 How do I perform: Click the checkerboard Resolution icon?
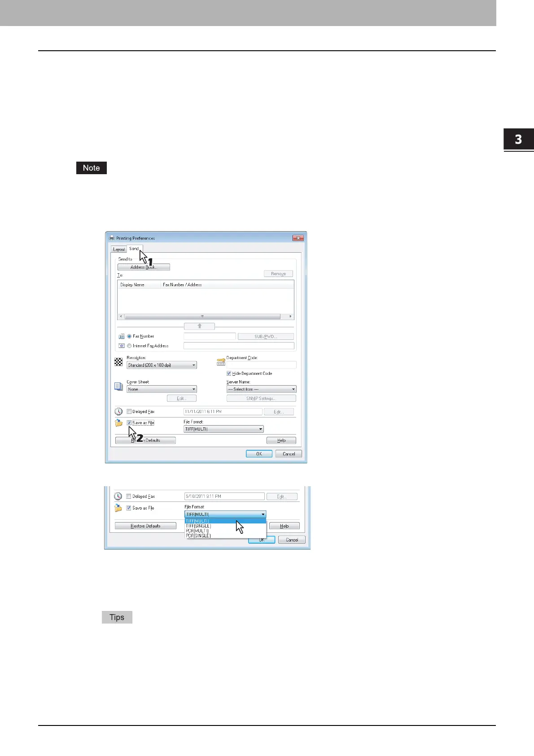(118, 362)
